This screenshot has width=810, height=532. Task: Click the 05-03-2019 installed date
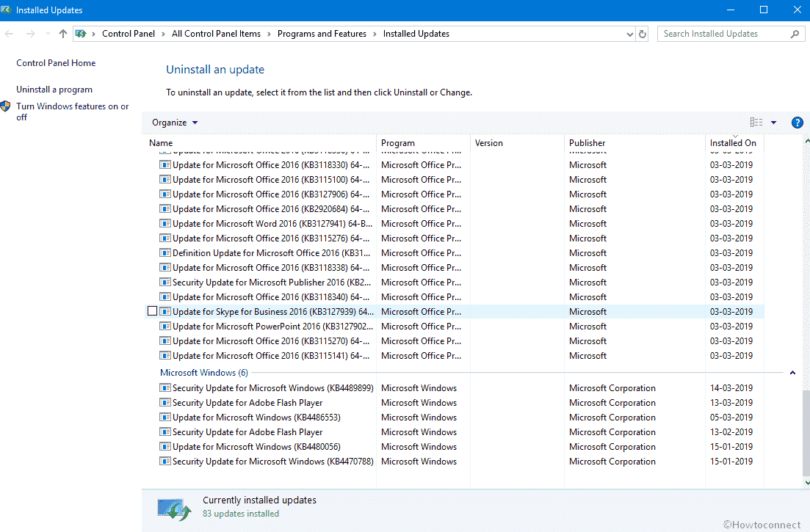[x=731, y=418]
